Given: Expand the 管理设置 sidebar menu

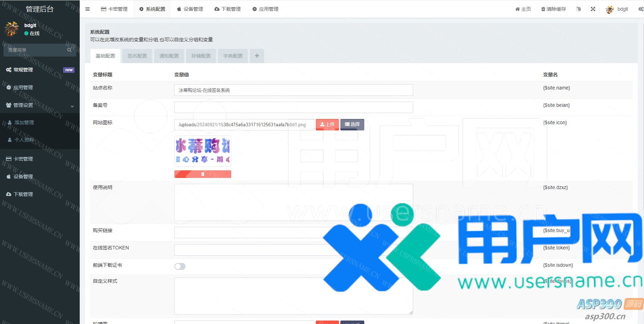Looking at the screenshot, I should click(40, 105).
